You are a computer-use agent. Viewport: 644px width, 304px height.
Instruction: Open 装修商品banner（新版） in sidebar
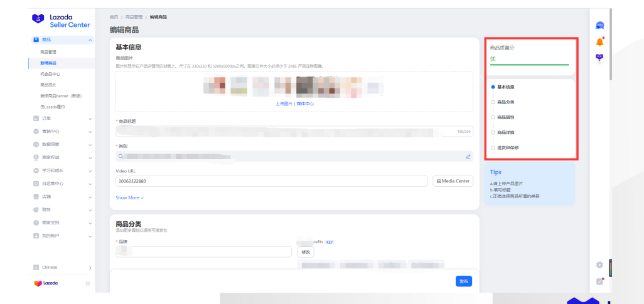61,96
